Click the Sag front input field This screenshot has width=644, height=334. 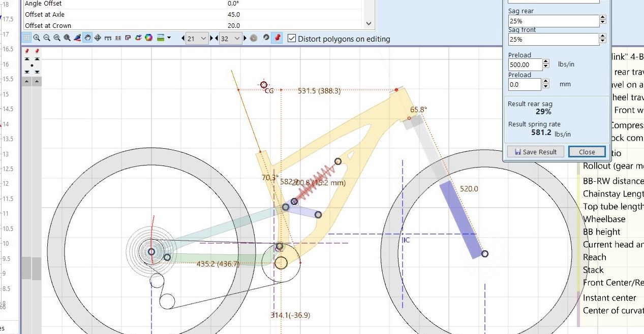click(x=553, y=39)
